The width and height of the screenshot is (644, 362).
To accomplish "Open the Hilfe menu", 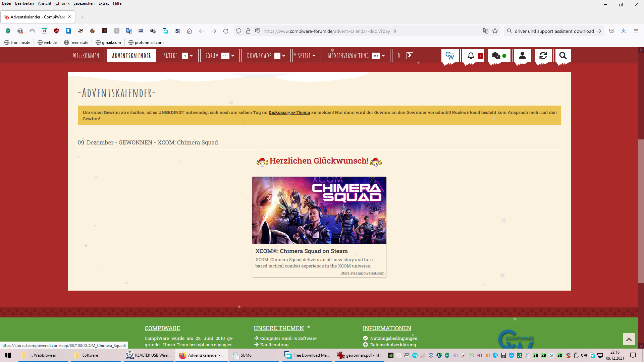I will (x=117, y=3).
